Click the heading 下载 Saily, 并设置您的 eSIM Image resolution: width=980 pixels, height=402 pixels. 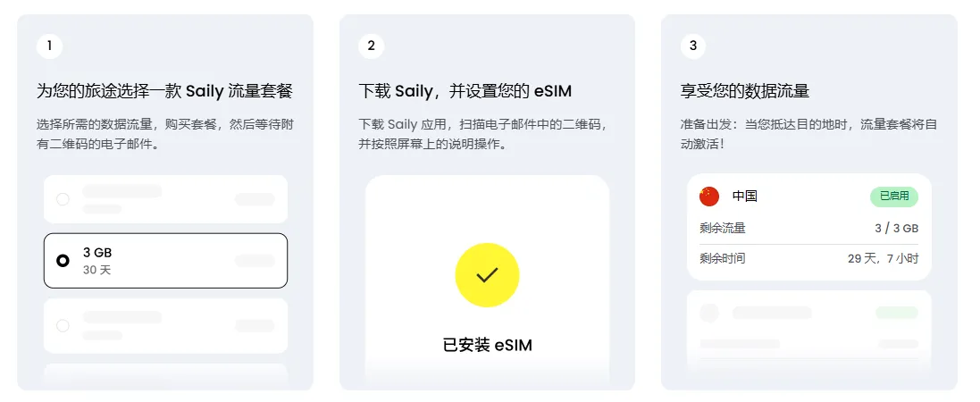pyautogui.click(x=465, y=91)
